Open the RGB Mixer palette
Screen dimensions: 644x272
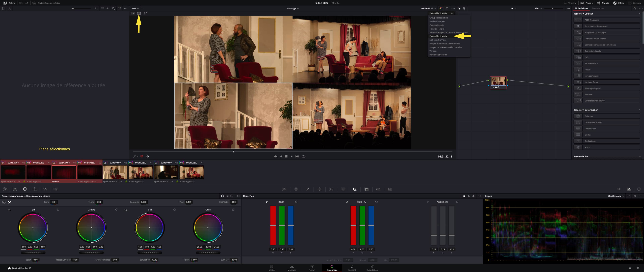click(45, 189)
